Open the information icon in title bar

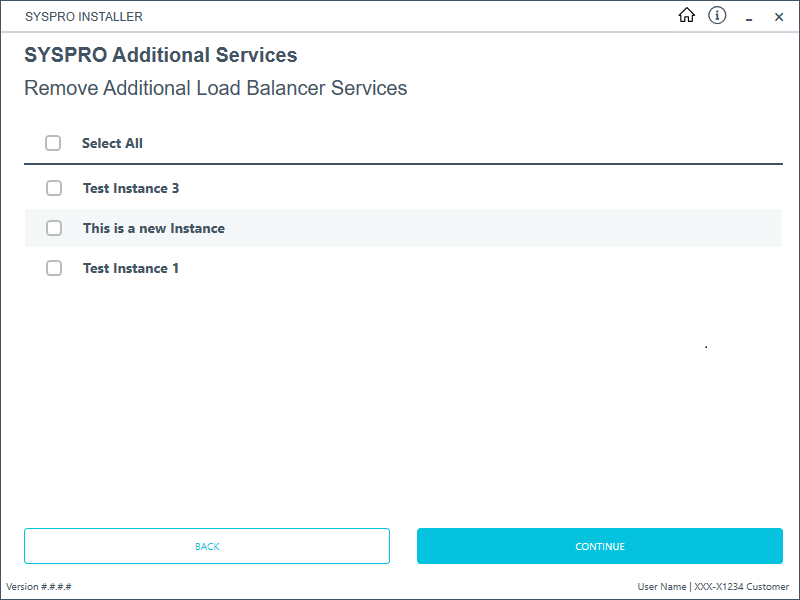pos(717,16)
